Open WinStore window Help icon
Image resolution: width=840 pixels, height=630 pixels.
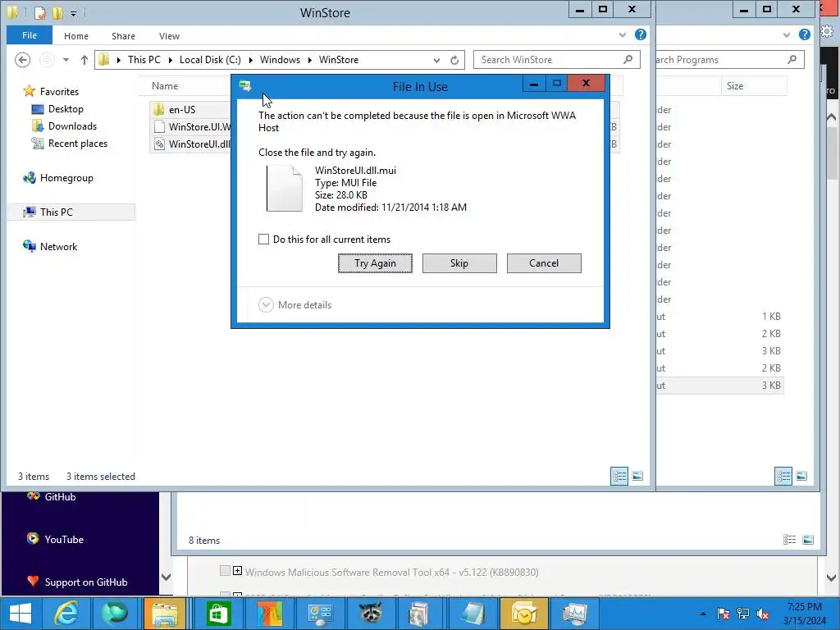pos(640,34)
